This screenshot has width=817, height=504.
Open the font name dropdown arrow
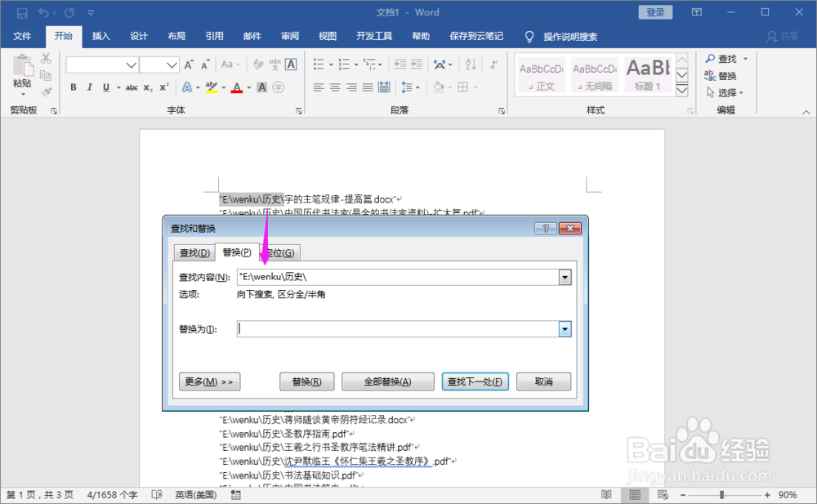(x=132, y=65)
